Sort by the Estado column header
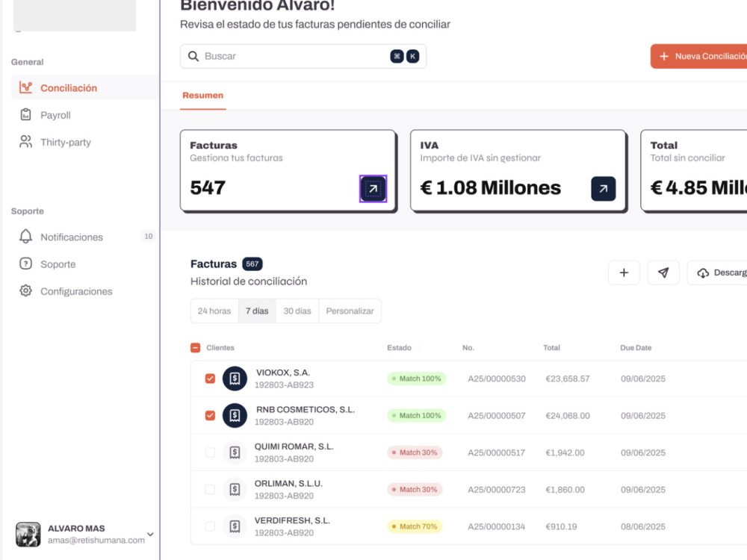This screenshot has height=560, width=747. [399, 348]
